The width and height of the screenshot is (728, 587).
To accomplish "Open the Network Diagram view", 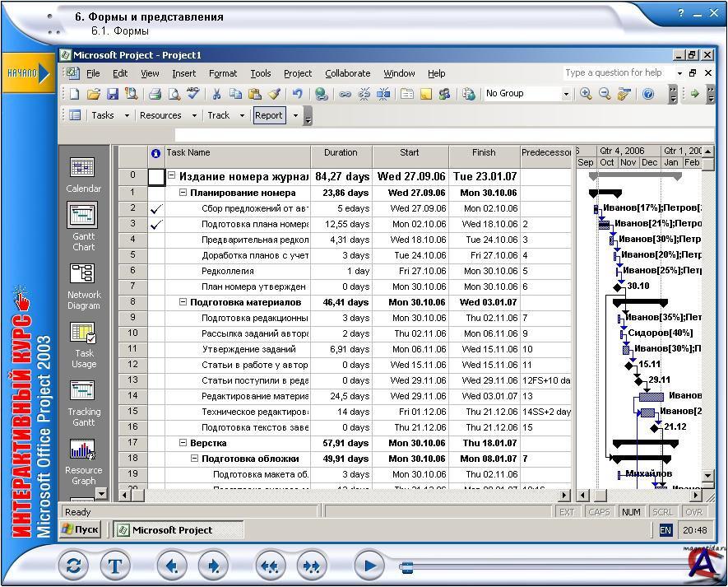I will click(83, 274).
